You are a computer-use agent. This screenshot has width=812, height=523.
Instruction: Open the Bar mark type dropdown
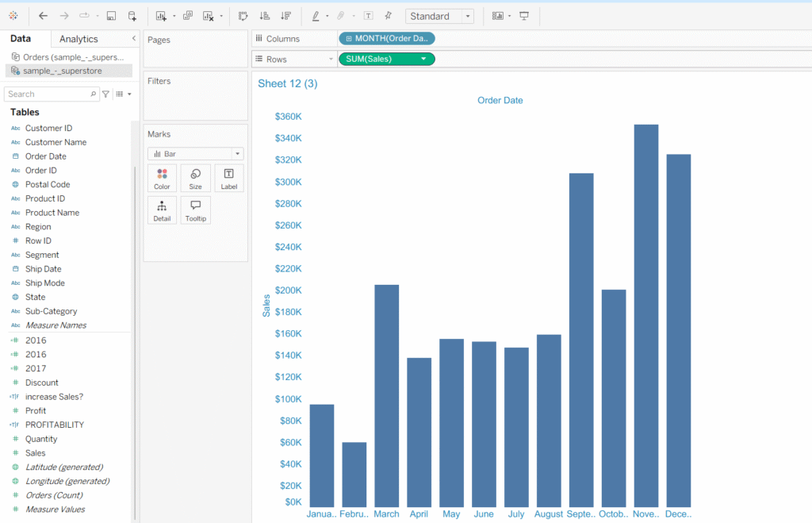point(236,154)
